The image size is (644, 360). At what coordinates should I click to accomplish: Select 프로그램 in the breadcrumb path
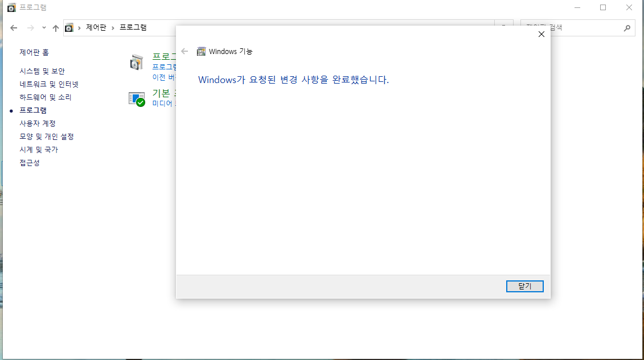pos(133,27)
